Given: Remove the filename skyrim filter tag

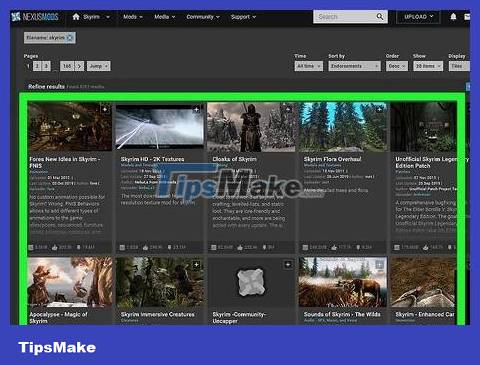Looking at the screenshot, I should [70, 38].
